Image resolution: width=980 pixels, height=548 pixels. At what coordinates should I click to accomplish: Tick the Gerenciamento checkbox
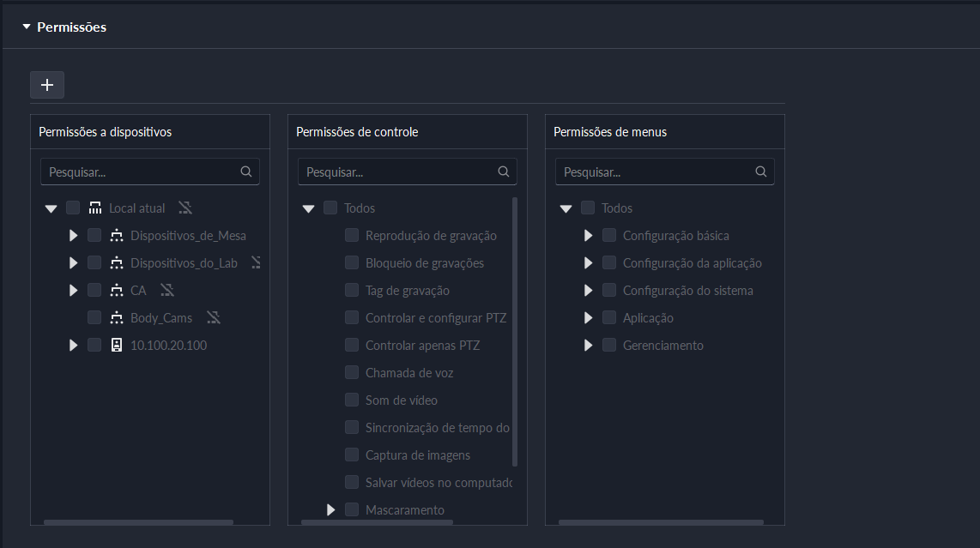[609, 346]
